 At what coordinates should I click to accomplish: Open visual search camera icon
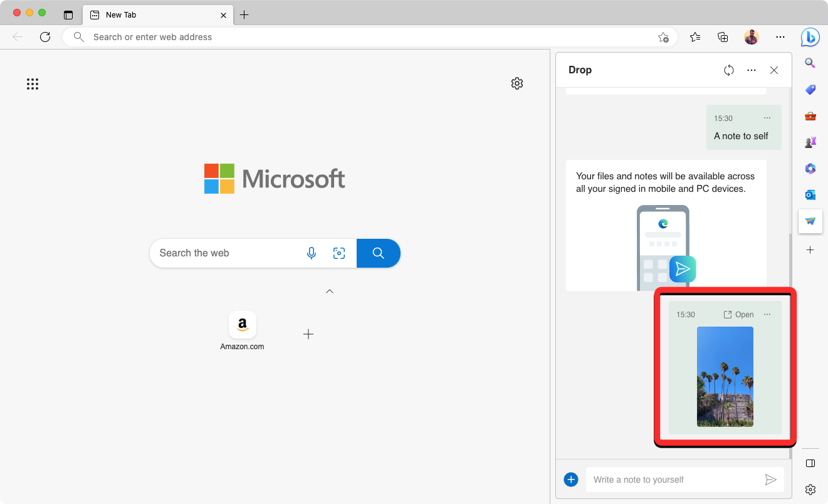(339, 253)
